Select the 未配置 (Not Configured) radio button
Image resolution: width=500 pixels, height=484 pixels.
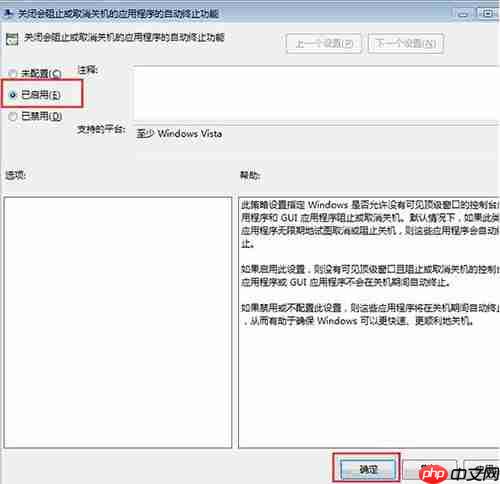[13, 73]
